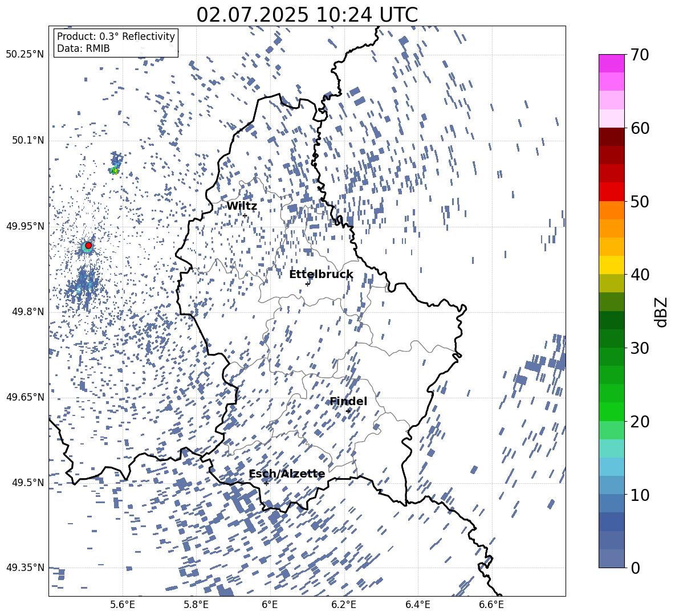The image size is (675, 616).
Task: Pick the orange colorbar segment below 50
Action: (611, 210)
